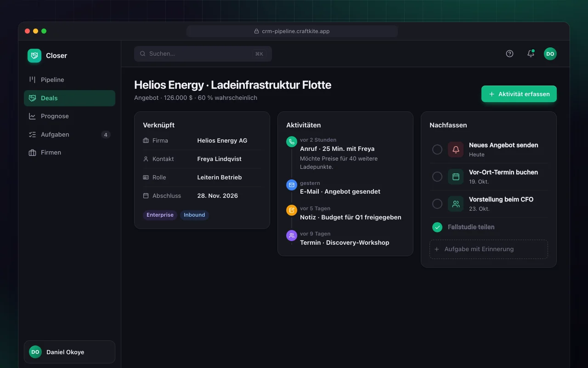Click the people icon beside Vorstellung beim CFO
The width and height of the screenshot is (588, 368).
pos(456,204)
